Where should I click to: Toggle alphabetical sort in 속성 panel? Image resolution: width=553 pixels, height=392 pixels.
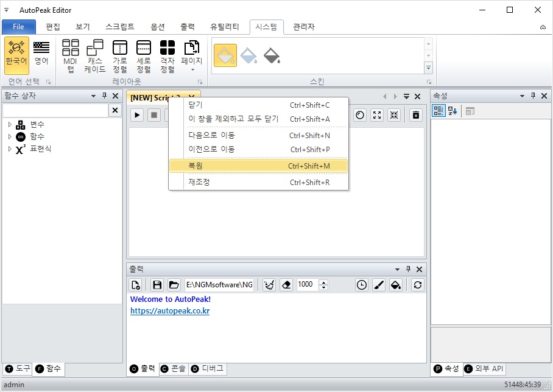click(453, 111)
